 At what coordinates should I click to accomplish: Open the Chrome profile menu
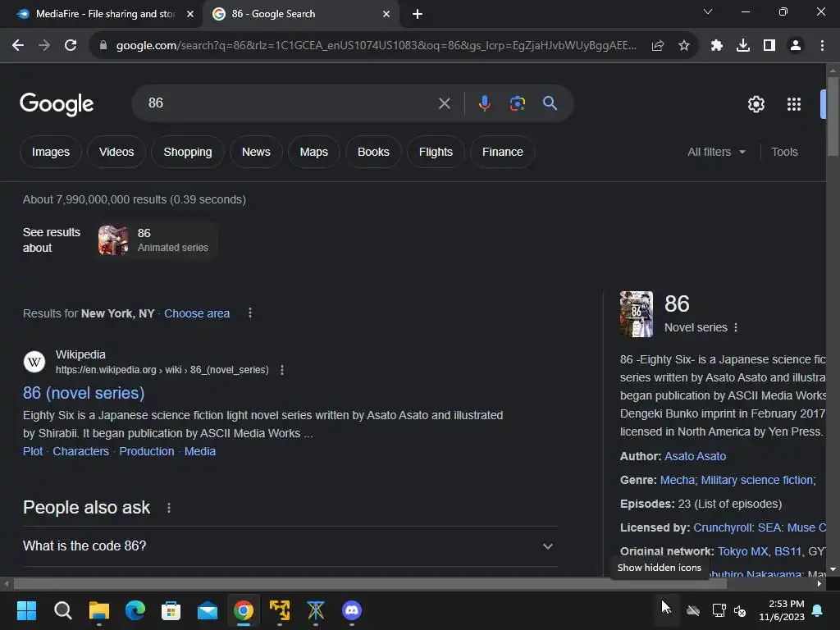796,46
